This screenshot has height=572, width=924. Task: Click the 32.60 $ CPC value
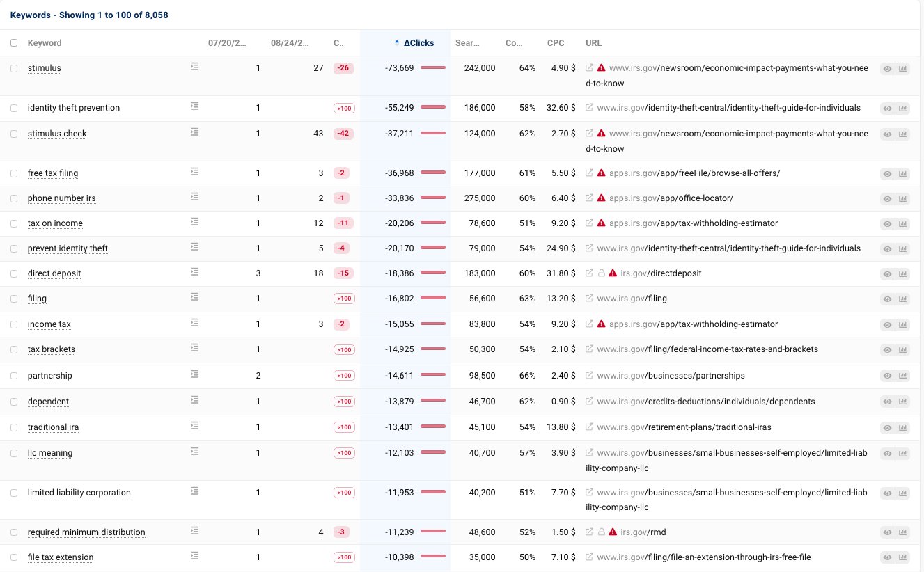561,108
